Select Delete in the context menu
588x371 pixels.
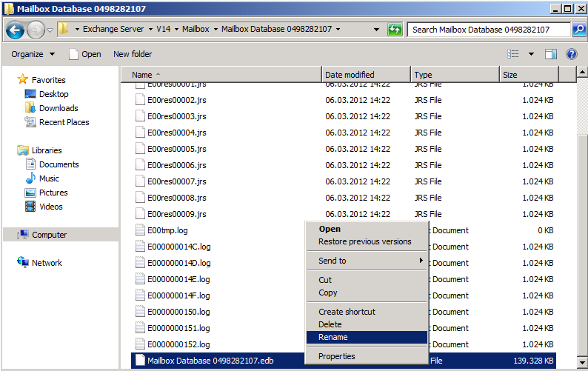(330, 324)
